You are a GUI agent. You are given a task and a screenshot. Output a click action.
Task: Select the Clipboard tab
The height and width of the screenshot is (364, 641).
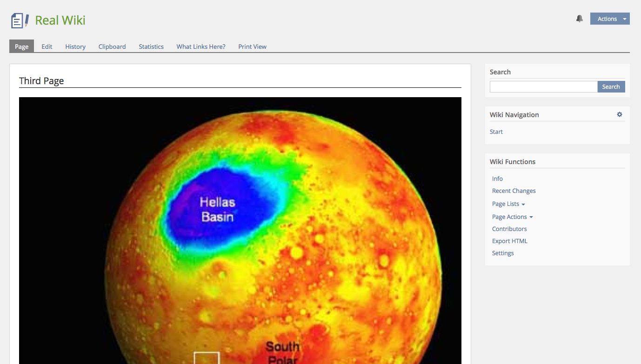click(112, 46)
